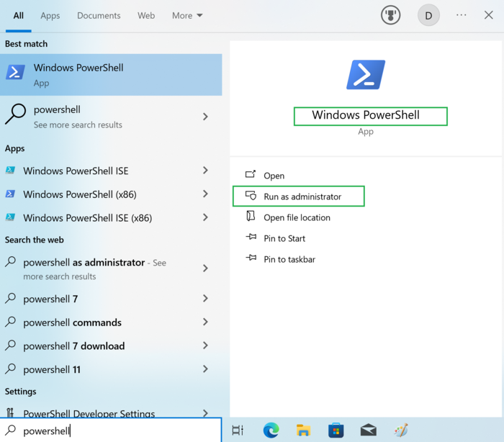Click the search icon for 'powershell 11'
The image size is (504, 442).
(10, 369)
